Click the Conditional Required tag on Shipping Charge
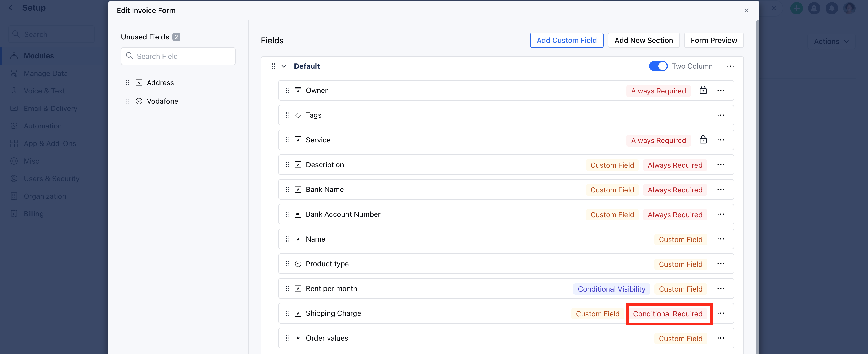Image resolution: width=868 pixels, height=354 pixels. click(x=667, y=313)
